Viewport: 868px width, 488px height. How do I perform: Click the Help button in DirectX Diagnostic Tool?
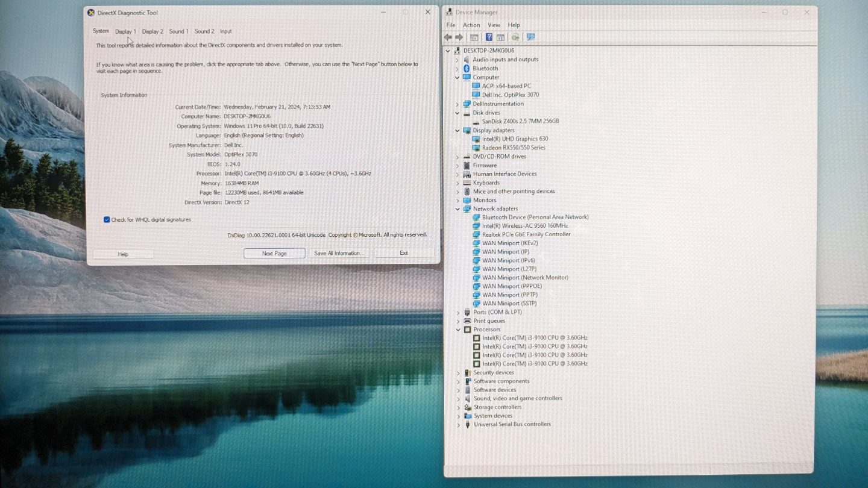[123, 254]
